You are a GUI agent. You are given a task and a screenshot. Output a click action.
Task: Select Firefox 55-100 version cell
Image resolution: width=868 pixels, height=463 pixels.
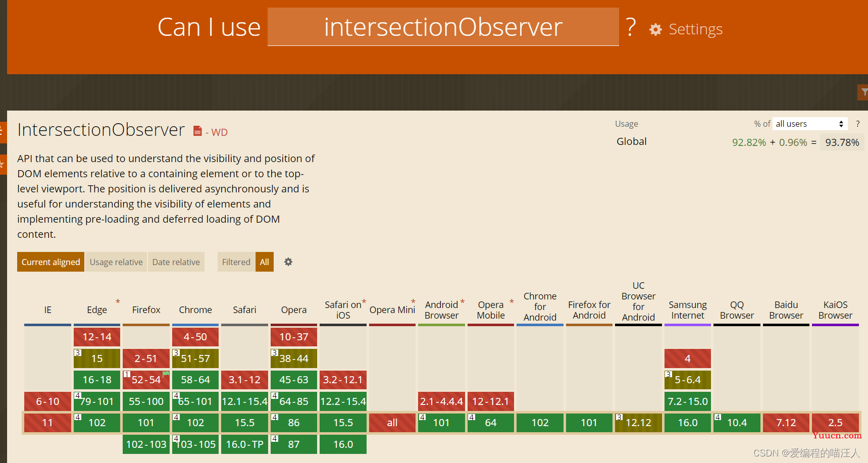[146, 401]
